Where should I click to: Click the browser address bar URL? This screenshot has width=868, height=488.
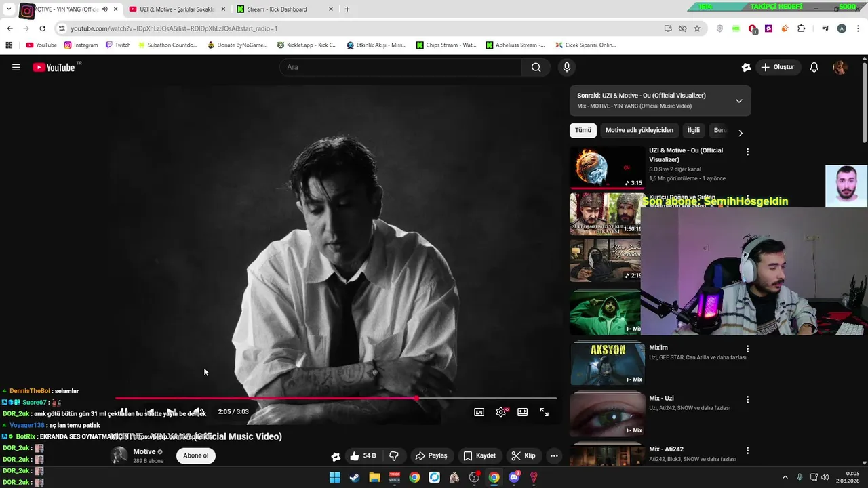coord(174,28)
